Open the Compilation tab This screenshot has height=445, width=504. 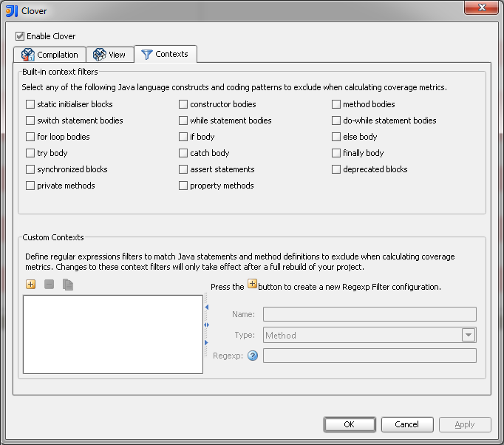(x=50, y=55)
